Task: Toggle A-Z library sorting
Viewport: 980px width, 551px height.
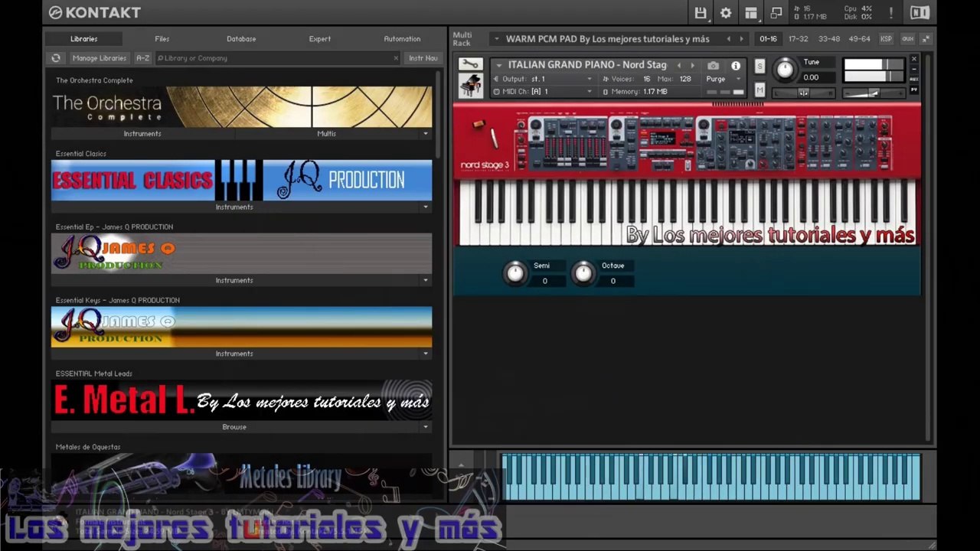Action: (143, 58)
